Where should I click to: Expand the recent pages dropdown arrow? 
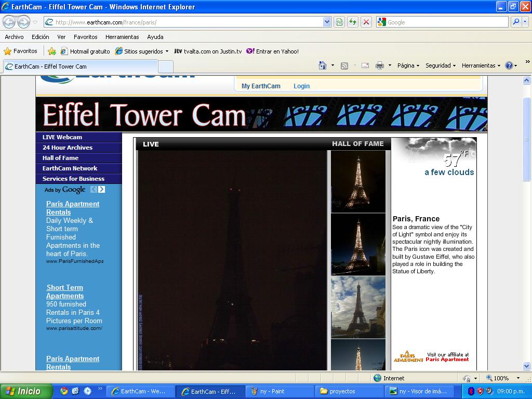tap(35, 22)
